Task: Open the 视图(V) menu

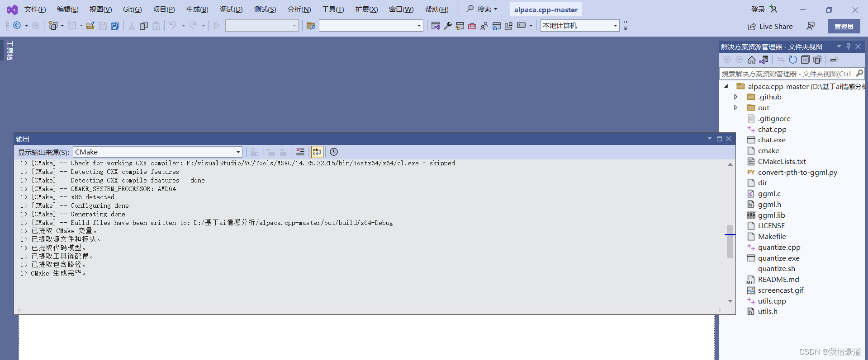Action: coord(100,9)
